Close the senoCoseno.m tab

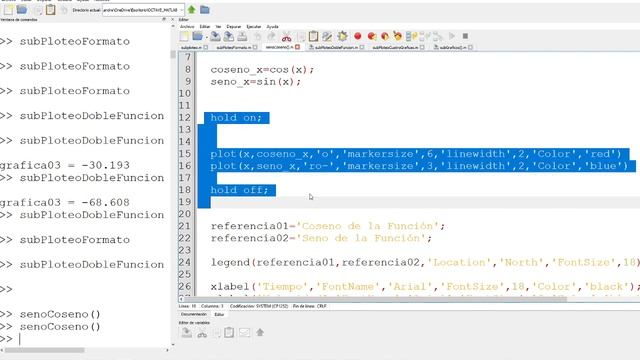[298, 47]
